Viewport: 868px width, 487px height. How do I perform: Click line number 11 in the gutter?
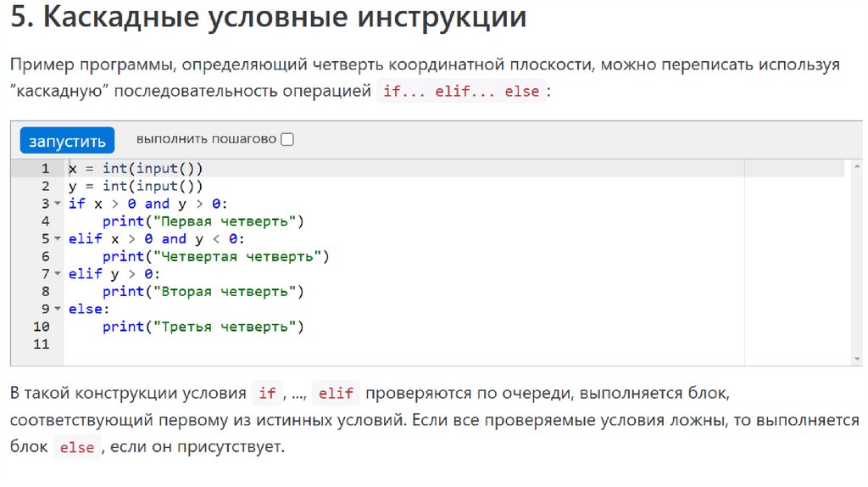tap(42, 344)
